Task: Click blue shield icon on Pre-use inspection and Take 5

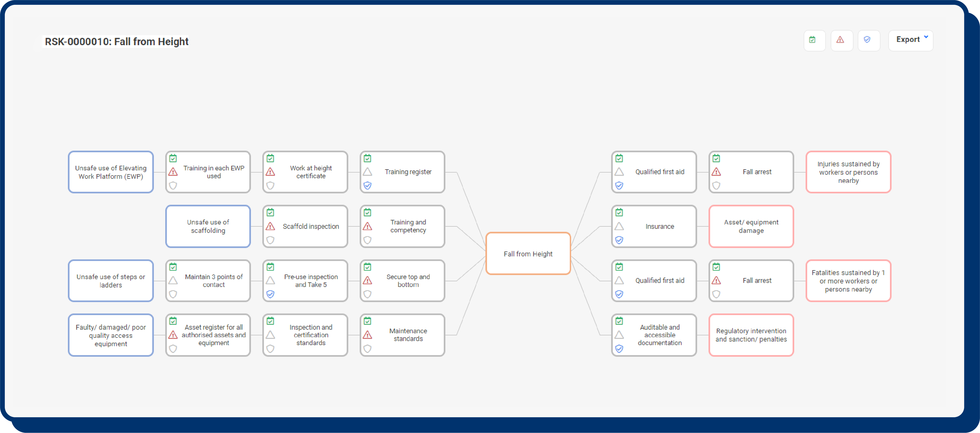Action: tap(270, 294)
